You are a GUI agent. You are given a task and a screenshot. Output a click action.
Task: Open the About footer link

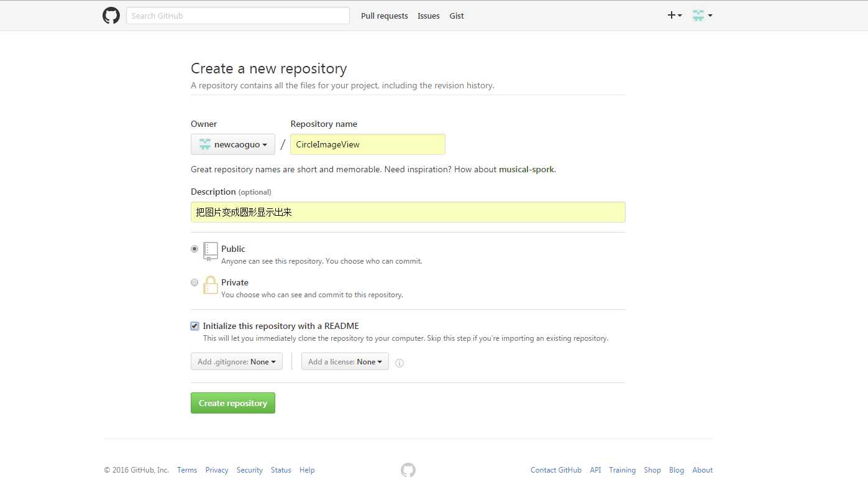click(703, 470)
